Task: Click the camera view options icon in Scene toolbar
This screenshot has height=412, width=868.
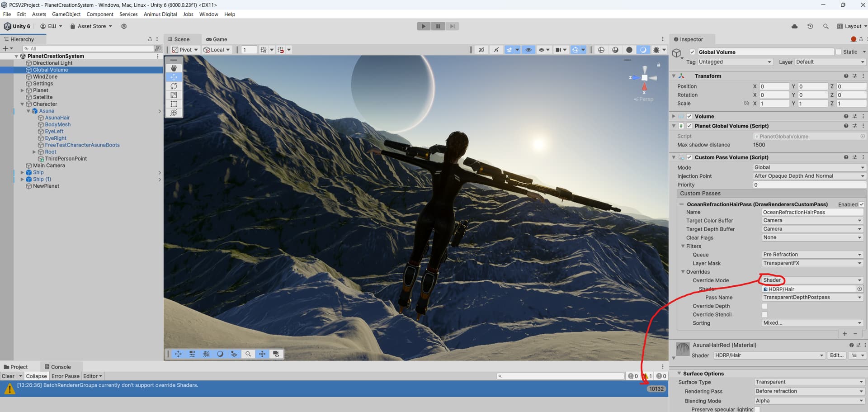Action: click(x=561, y=50)
